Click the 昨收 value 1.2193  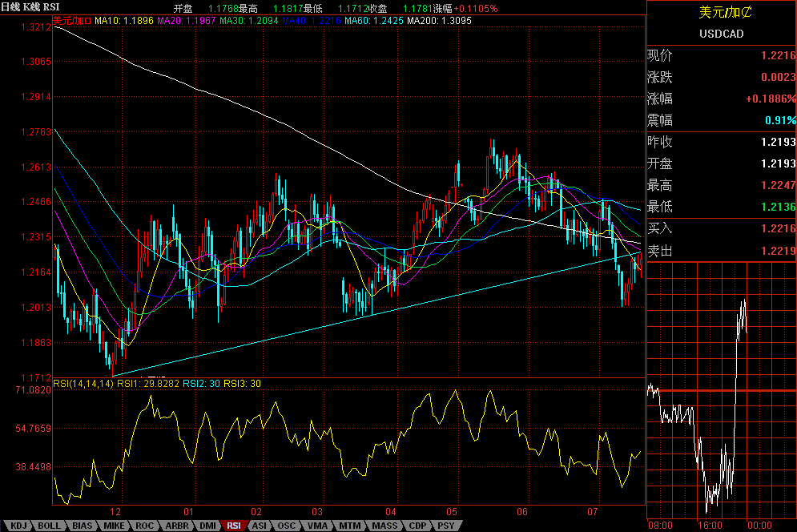pyautogui.click(x=779, y=142)
